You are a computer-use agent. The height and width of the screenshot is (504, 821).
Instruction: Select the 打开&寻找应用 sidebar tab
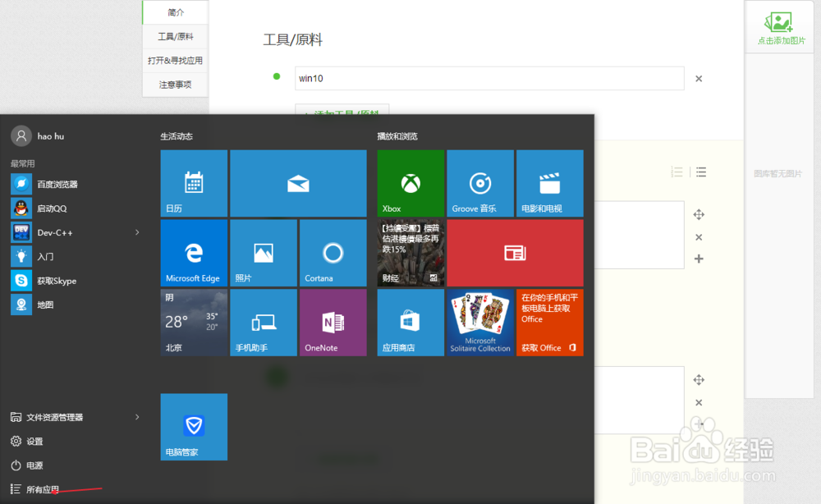pos(176,61)
